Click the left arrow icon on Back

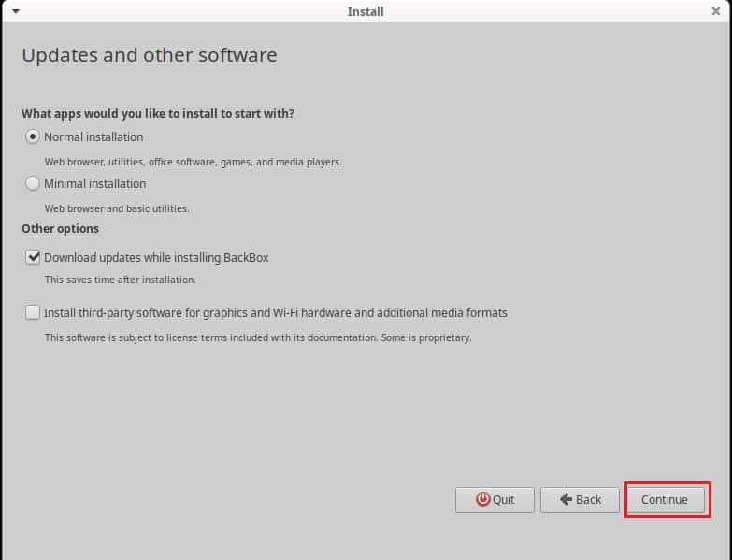[566, 499]
